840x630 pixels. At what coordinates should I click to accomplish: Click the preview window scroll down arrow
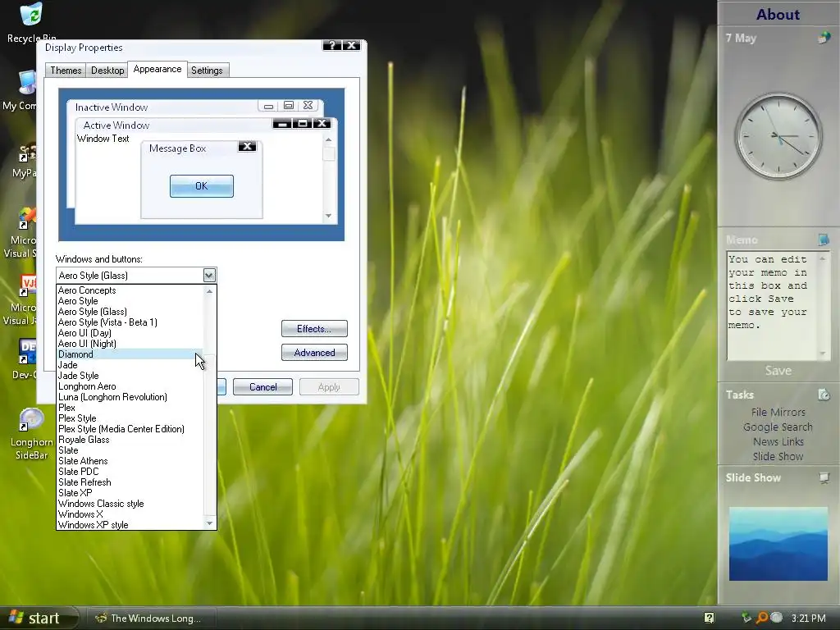328,216
